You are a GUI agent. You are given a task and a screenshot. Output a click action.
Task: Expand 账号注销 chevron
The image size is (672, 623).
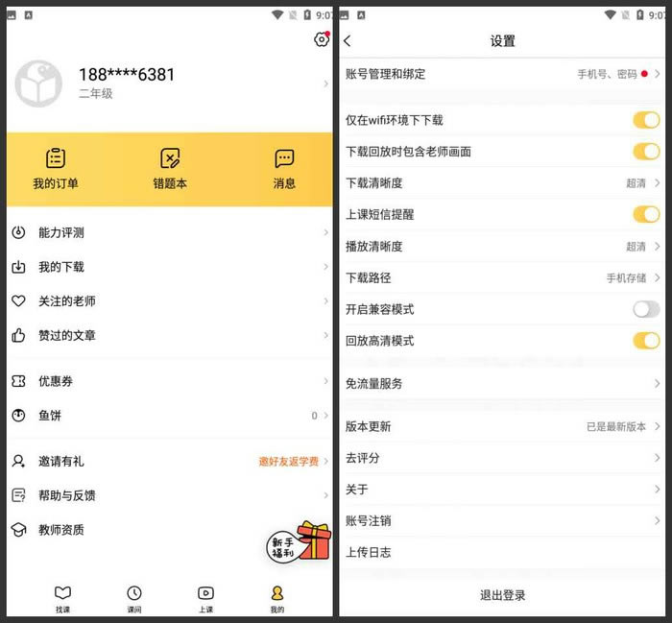[658, 520]
